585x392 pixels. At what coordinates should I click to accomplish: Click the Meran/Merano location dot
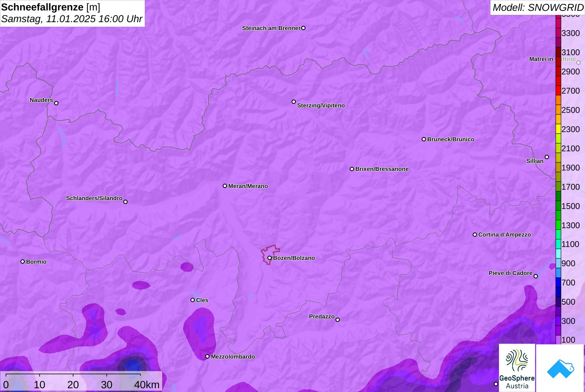click(225, 186)
